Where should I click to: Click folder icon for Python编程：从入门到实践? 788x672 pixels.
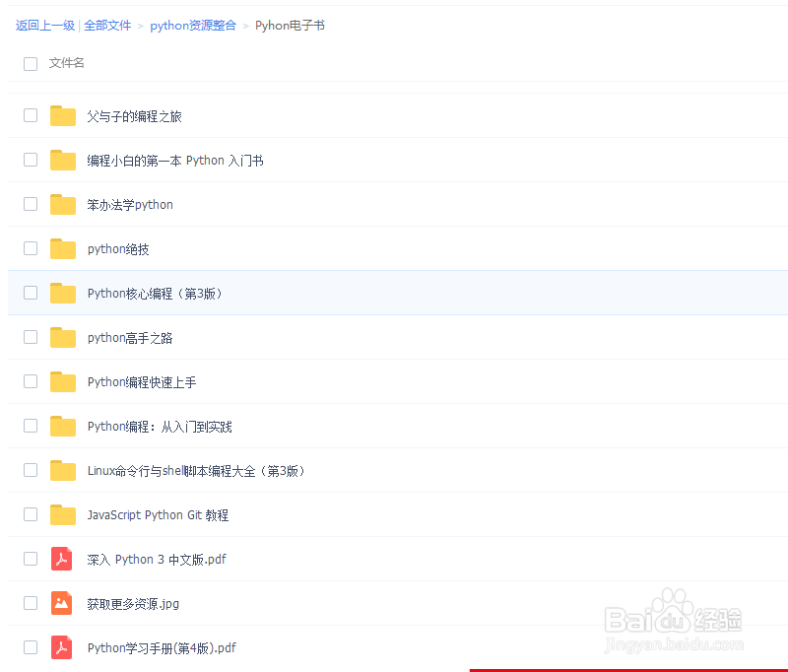63,426
